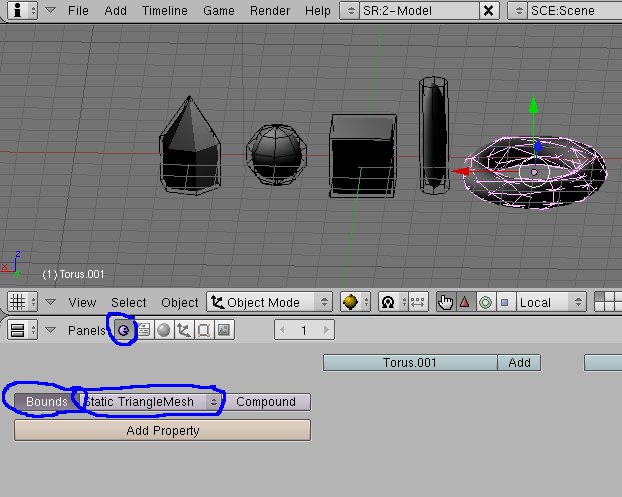This screenshot has height=497, width=622.
Task: Enable the Compound option
Action: [x=266, y=401]
